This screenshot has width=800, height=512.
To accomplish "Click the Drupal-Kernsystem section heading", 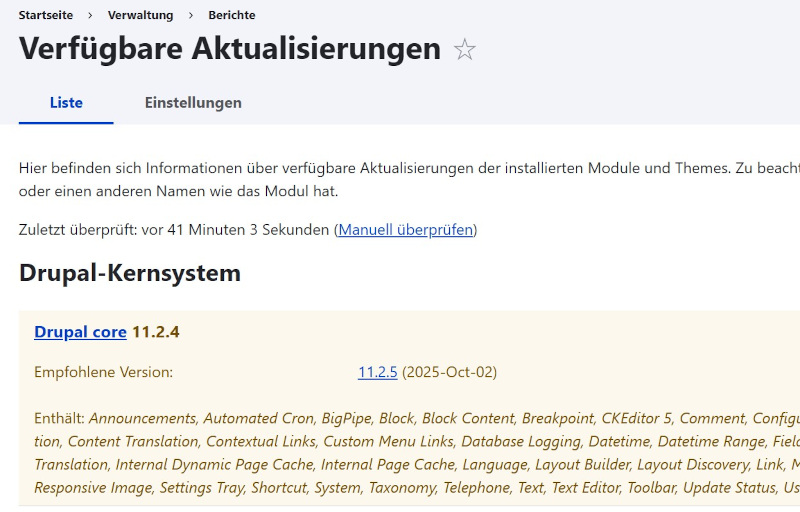I will [130, 273].
